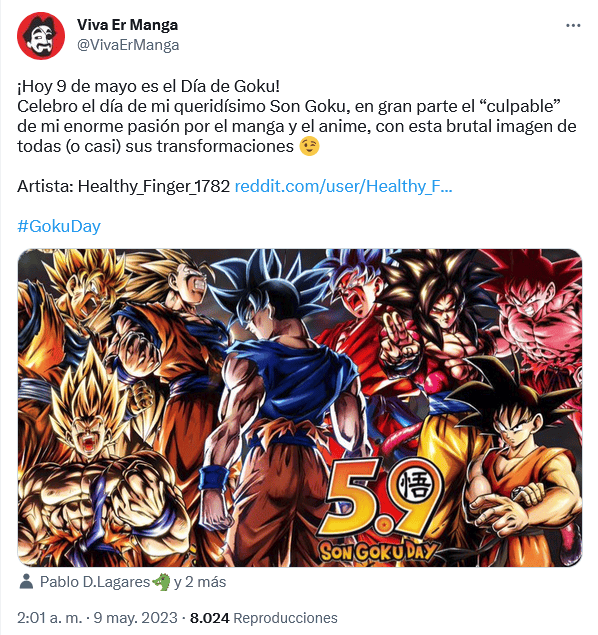Show the 'y 2 más' tagged users

200,582
